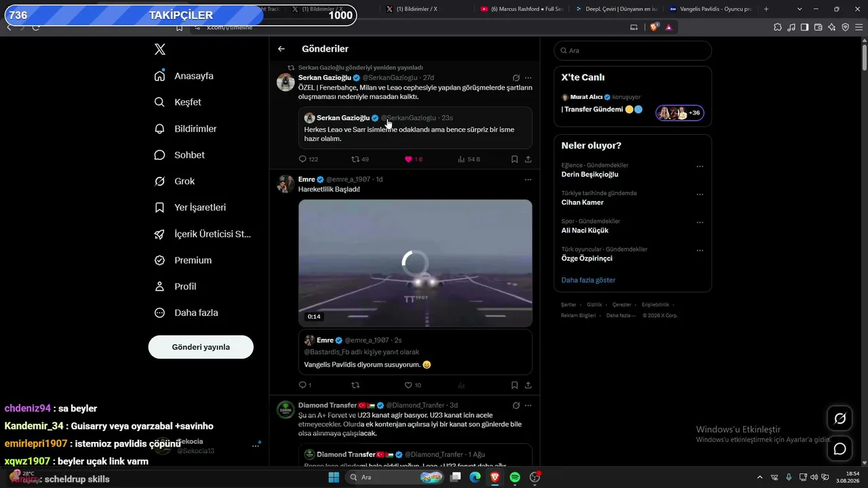Viewport: 868px width, 488px height.
Task: View analytics showing 54 B views
Action: [469, 159]
